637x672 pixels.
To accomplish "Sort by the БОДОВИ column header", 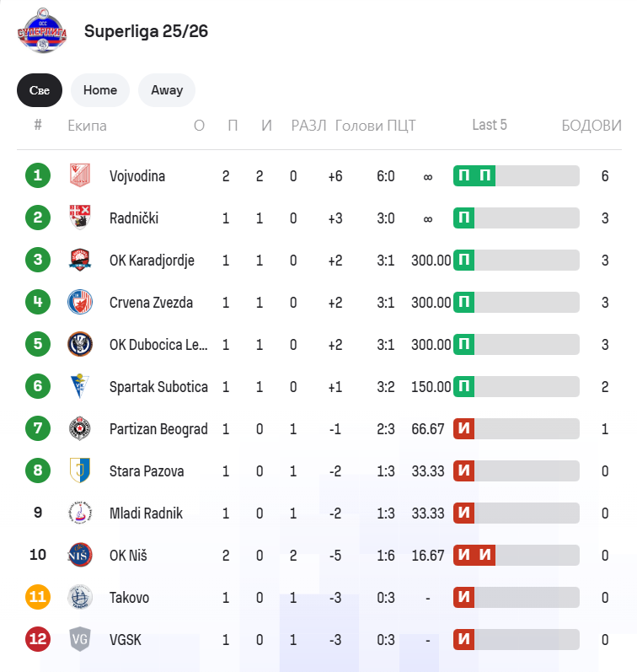I will pyautogui.click(x=591, y=126).
